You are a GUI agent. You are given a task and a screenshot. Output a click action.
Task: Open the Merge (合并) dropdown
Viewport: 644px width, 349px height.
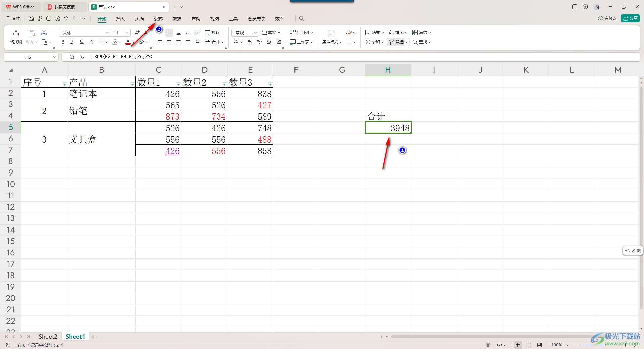[222, 42]
